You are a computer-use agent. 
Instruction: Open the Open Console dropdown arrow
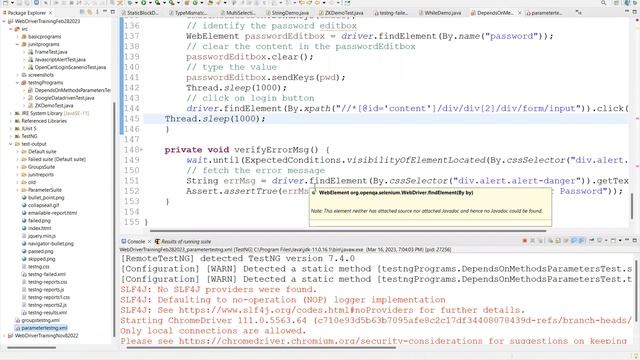pyautogui.click(x=620, y=241)
